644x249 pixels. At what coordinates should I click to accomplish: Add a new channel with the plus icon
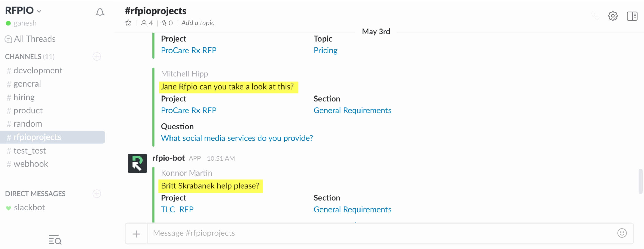97,56
